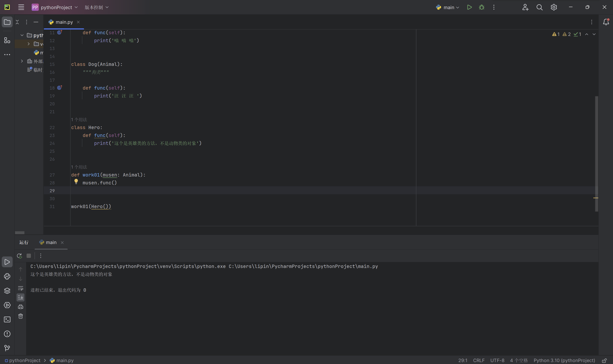Expand the venv folder in project tree
613x364 pixels.
(x=29, y=44)
